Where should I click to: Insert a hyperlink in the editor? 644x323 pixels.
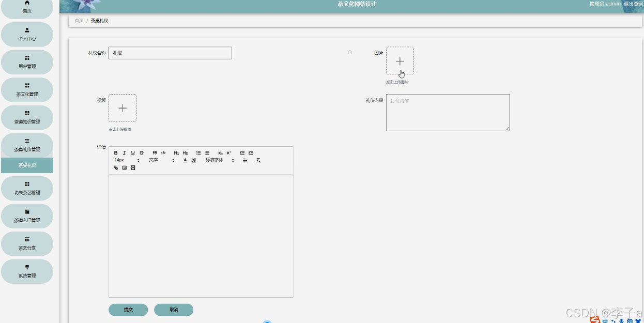[116, 168]
